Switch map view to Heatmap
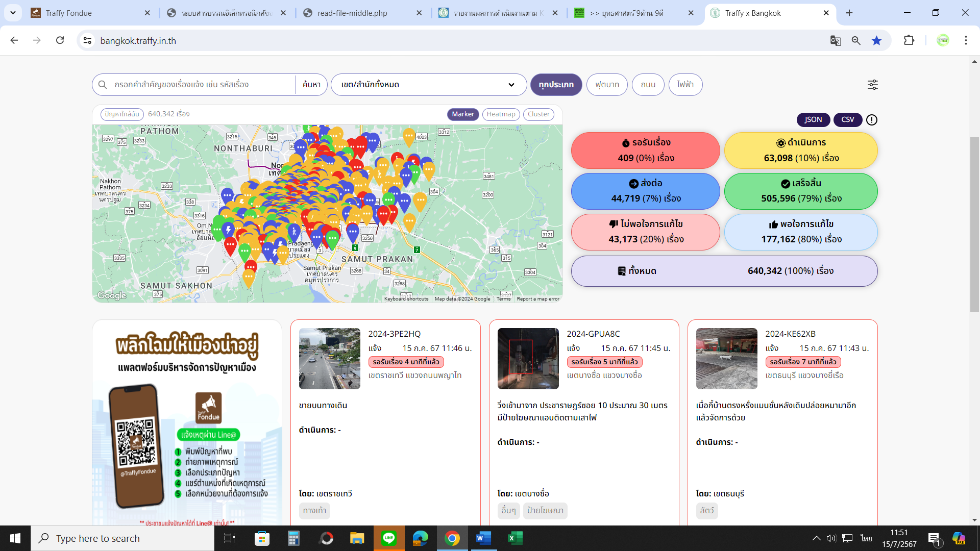This screenshot has height=551, width=980. pyautogui.click(x=501, y=114)
